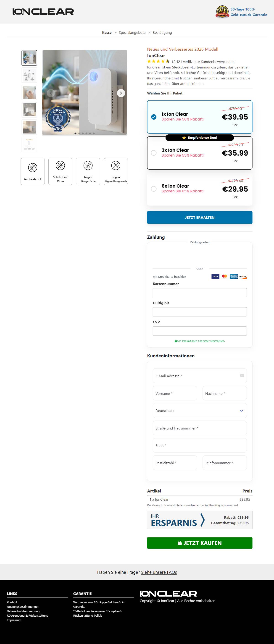The height and width of the screenshot is (644, 274).
Task: Click the Gegen Zigarettengeruch icon
Action: click(116, 165)
